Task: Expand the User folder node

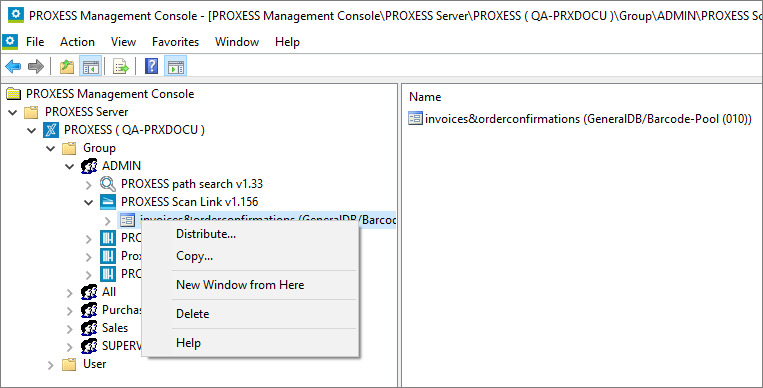Action: pyautogui.click(x=51, y=365)
